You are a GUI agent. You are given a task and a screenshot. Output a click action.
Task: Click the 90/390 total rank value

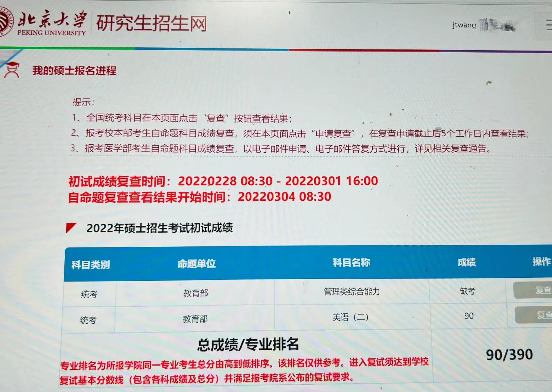point(509,355)
